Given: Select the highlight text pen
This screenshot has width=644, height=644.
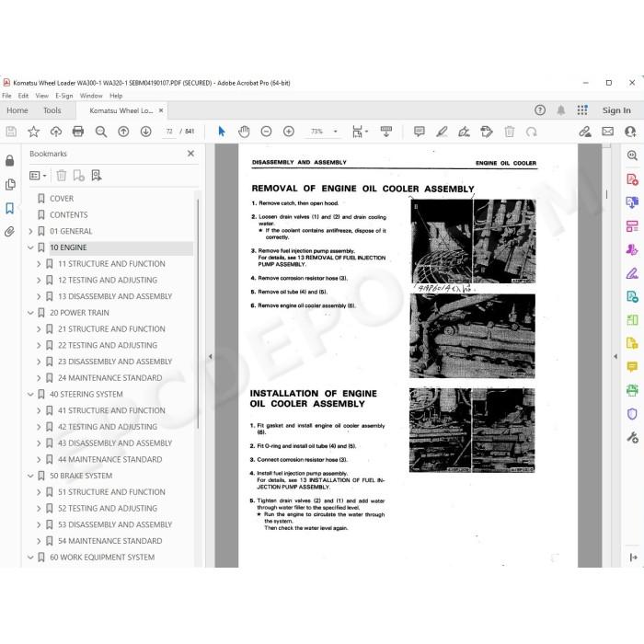Looking at the screenshot, I should [x=442, y=132].
